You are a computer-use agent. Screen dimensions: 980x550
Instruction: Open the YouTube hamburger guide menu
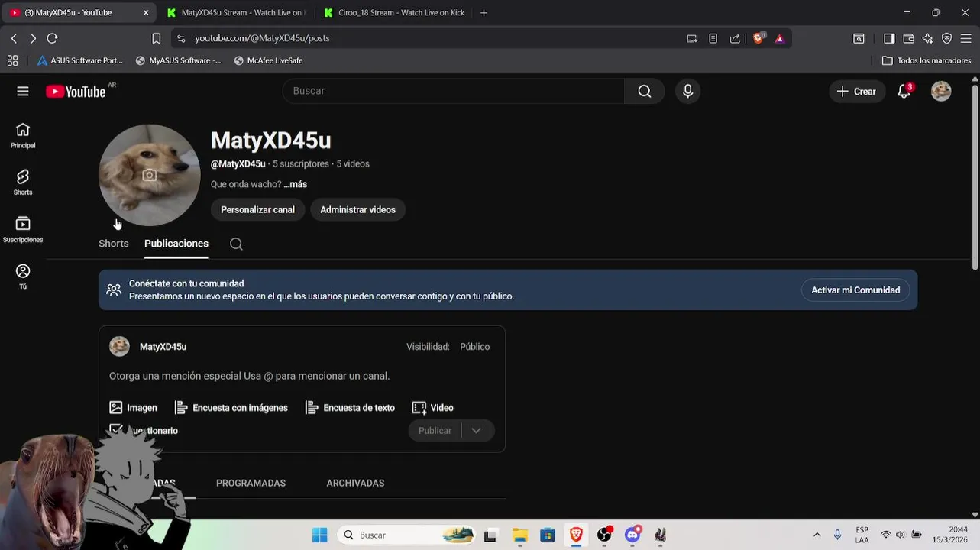[23, 92]
